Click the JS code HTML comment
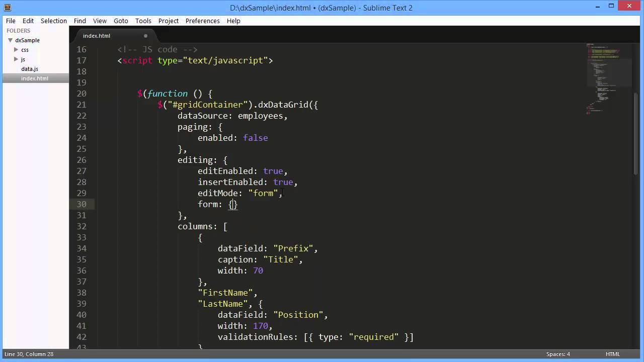This screenshot has height=362, width=644. point(157,49)
